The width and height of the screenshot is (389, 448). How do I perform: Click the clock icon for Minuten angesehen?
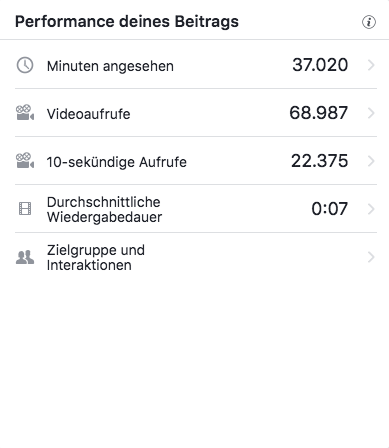pyautogui.click(x=25, y=65)
